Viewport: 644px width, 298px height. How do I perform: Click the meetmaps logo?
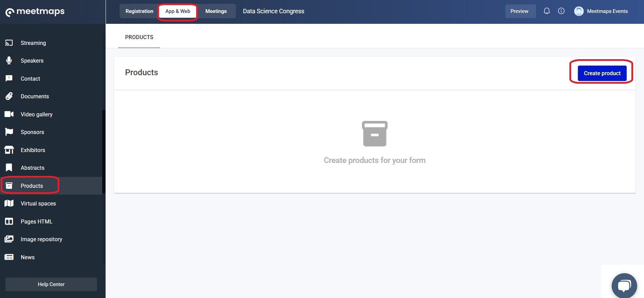(35, 12)
